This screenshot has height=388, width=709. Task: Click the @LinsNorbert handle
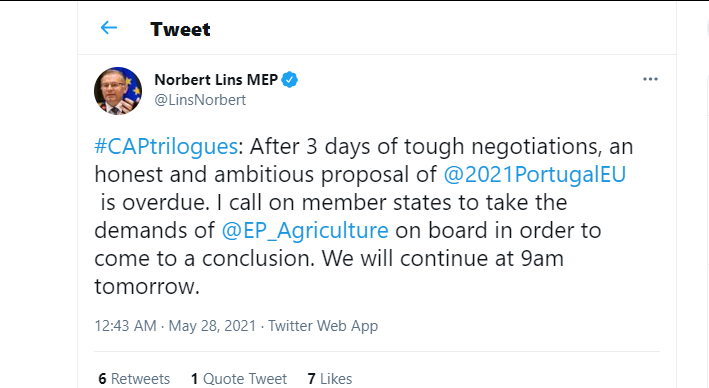click(200, 99)
